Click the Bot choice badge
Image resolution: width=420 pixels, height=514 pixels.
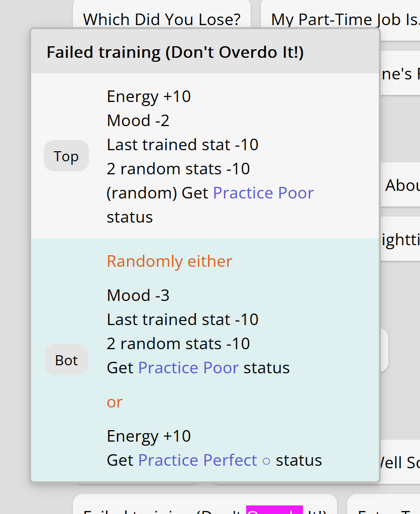pyautogui.click(x=66, y=360)
